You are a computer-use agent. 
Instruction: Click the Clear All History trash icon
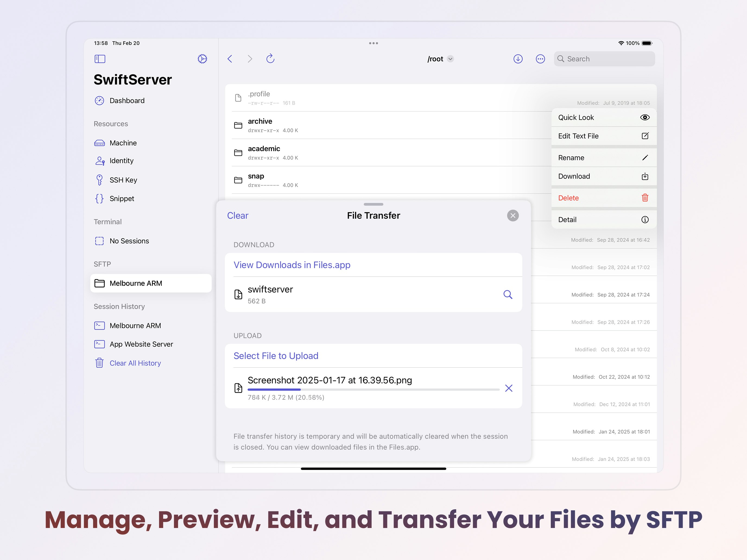click(x=99, y=363)
